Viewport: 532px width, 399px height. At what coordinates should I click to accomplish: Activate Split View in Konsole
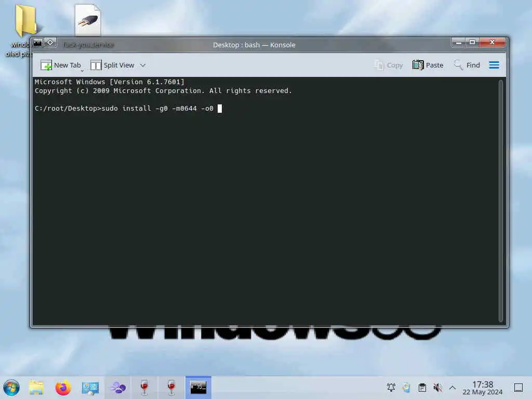pyautogui.click(x=112, y=65)
